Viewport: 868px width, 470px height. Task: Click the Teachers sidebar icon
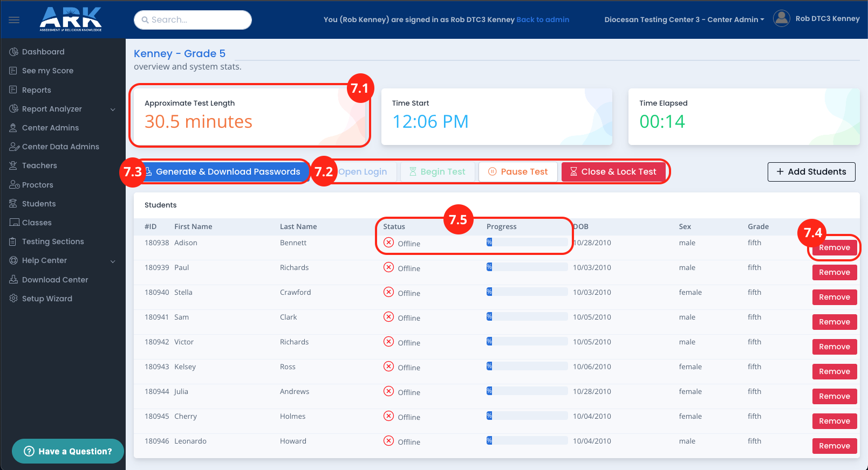pyautogui.click(x=13, y=165)
